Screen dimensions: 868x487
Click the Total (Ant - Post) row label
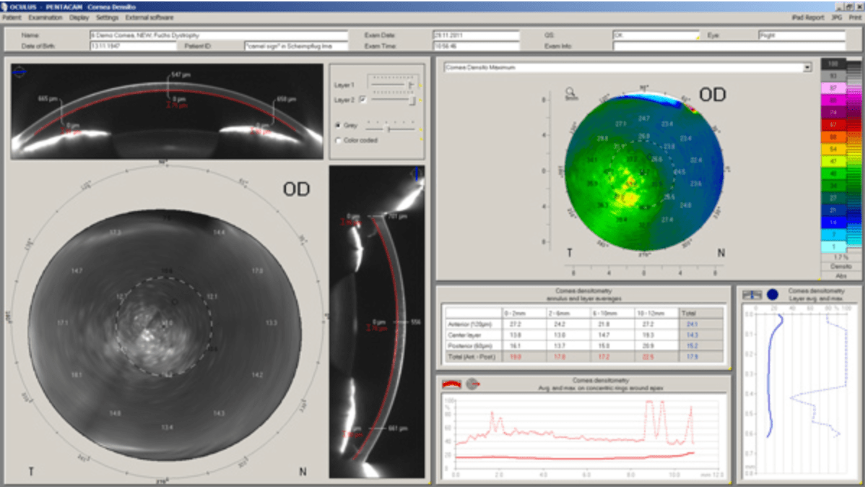tap(473, 357)
